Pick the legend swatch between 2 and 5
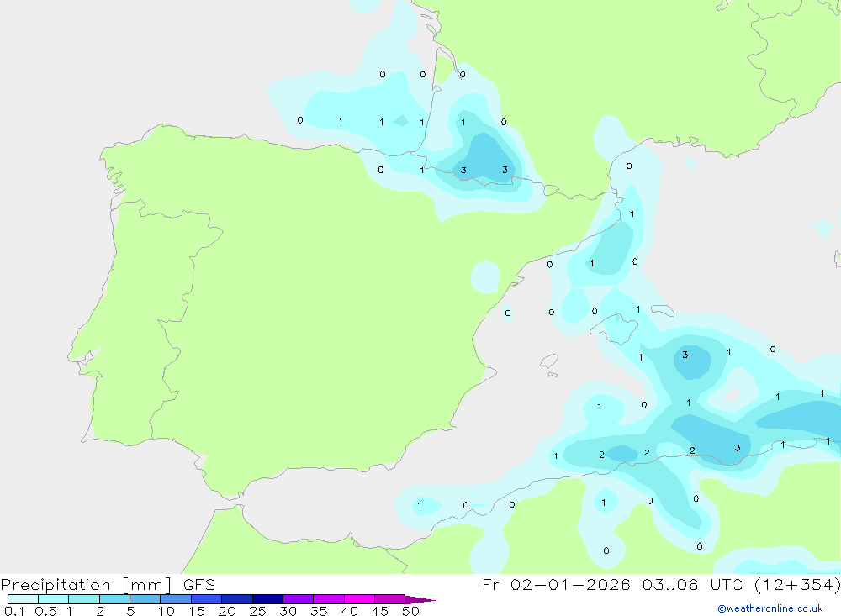The image size is (841, 616). (114, 599)
